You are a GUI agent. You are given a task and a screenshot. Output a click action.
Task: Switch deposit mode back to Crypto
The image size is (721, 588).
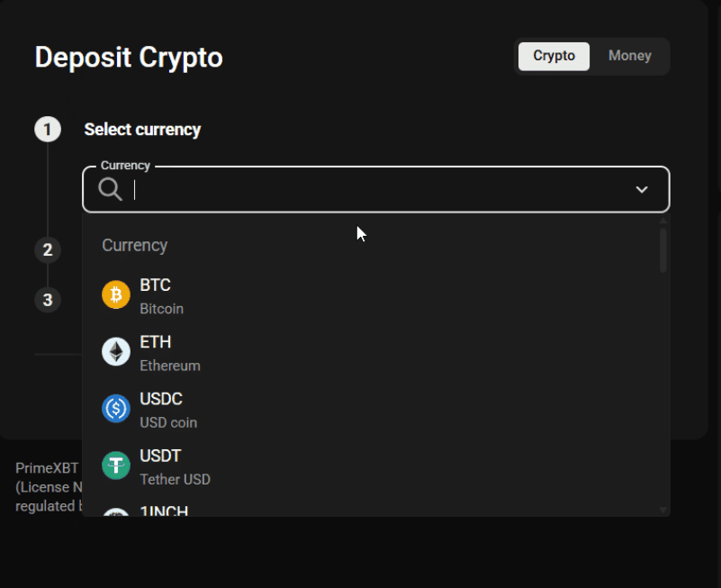coord(554,56)
